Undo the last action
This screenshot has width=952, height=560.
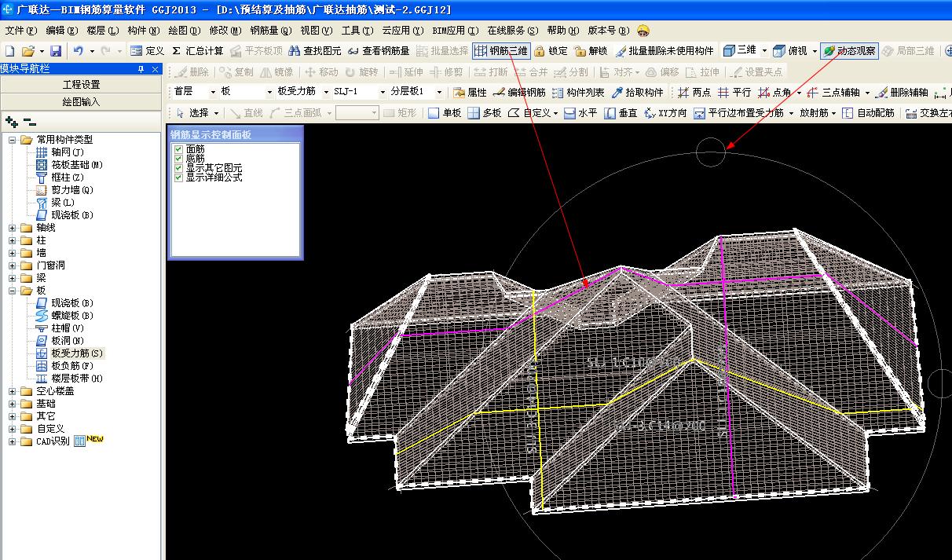tap(78, 50)
